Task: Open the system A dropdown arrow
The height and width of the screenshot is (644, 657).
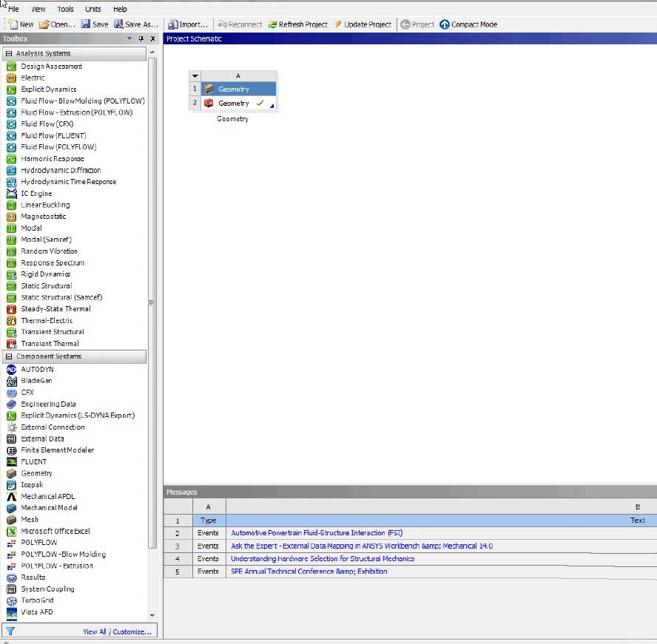Action: point(195,76)
